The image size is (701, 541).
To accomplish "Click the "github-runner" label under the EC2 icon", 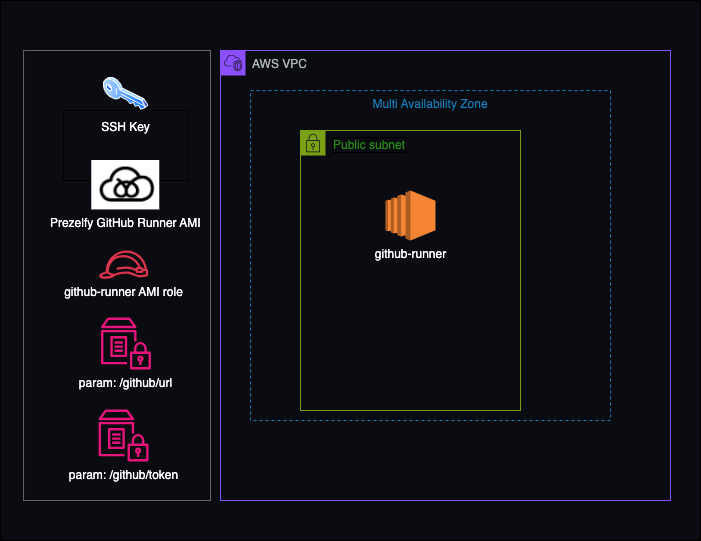I will 410,254.
